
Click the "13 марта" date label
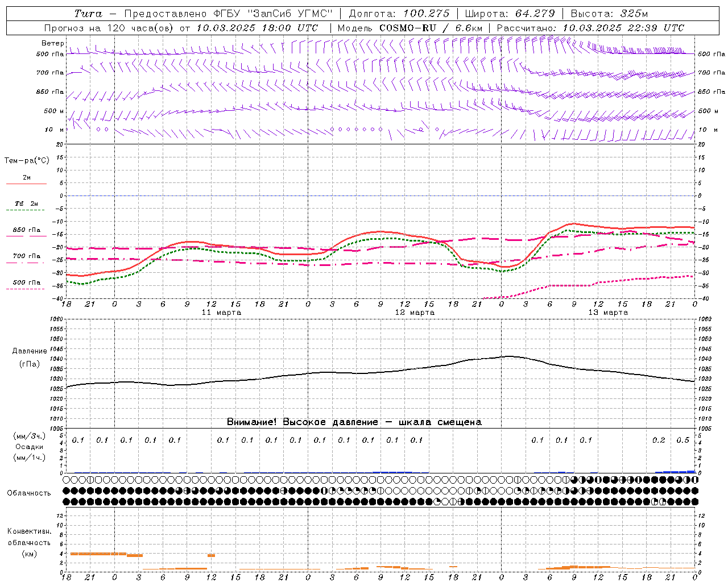coord(608,313)
